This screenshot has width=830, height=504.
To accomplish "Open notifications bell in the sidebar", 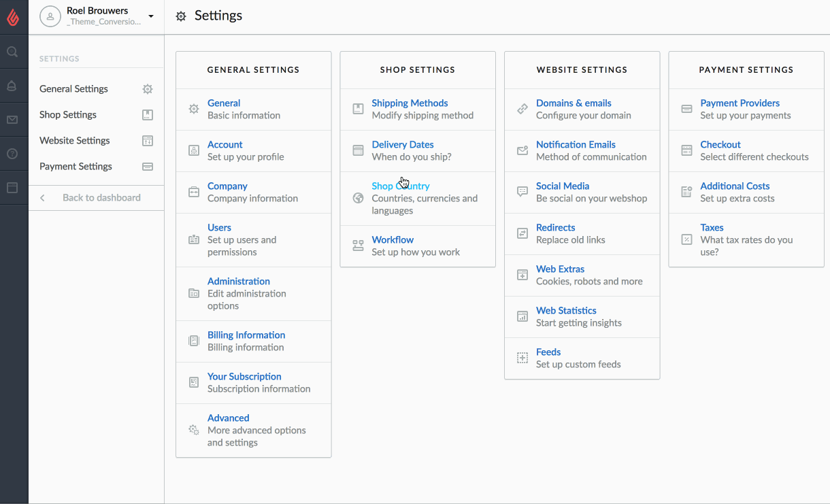I will 12,86.
